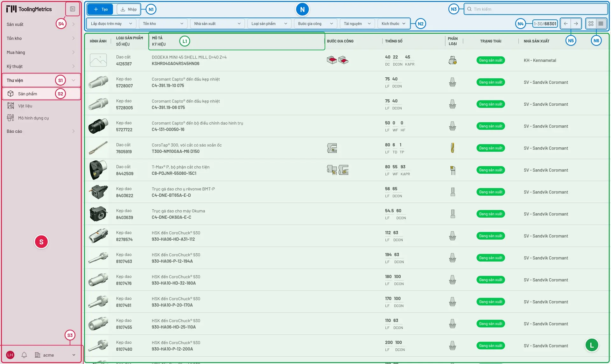Open the Loại sản phẩm filter dropdown

269,24
